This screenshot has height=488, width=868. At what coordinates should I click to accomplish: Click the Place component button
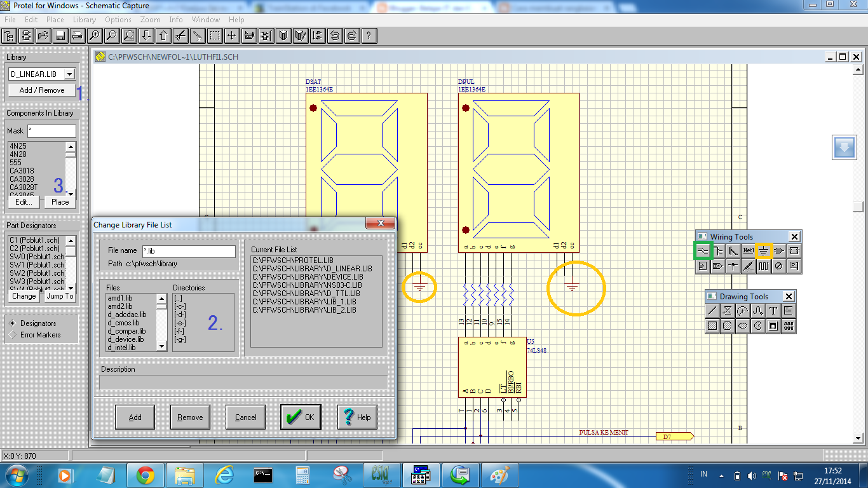60,202
